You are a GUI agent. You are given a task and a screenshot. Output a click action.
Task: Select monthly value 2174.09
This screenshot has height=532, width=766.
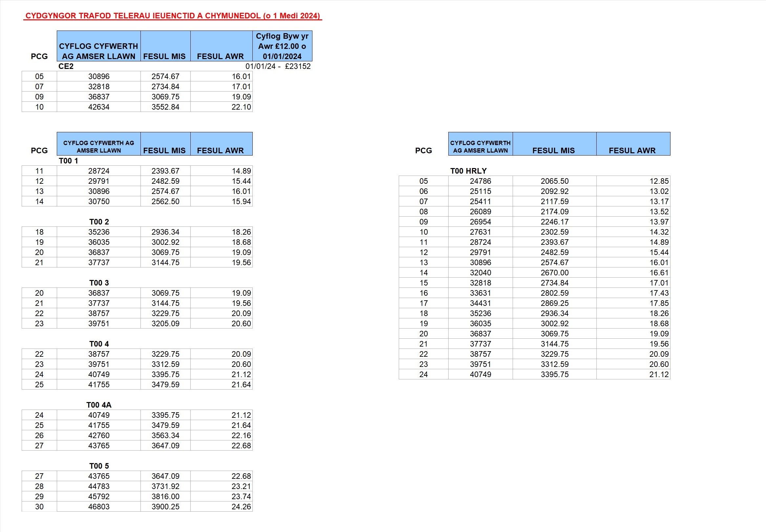coord(554,212)
